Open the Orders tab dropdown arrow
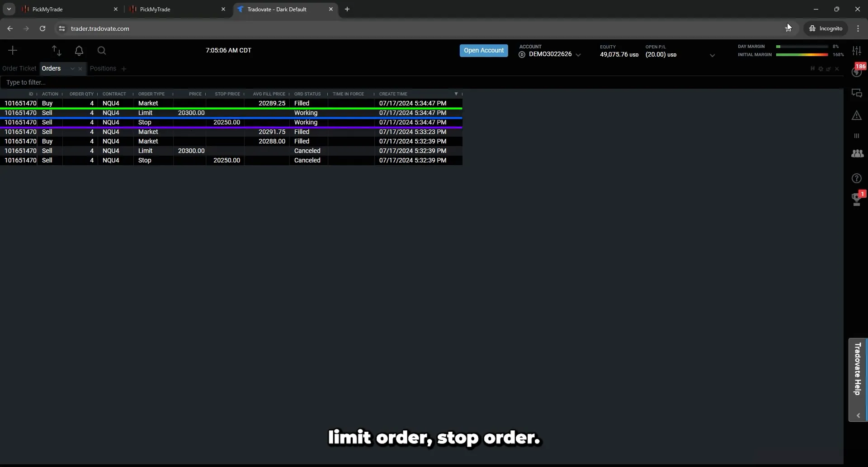The image size is (868, 467). point(72,69)
